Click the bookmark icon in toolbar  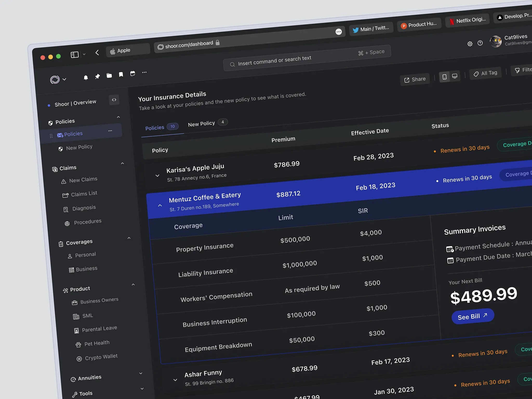[121, 75]
